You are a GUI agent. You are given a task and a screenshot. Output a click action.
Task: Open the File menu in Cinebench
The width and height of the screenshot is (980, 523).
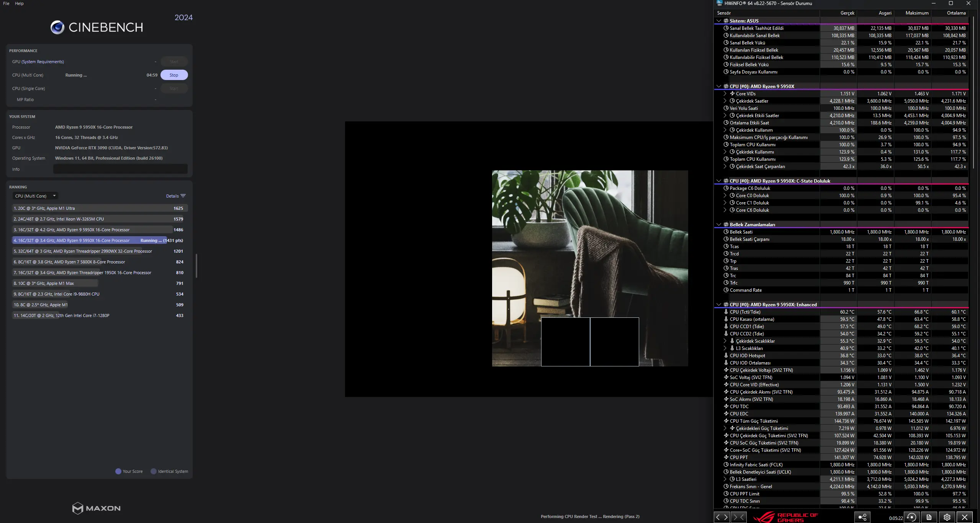point(6,3)
